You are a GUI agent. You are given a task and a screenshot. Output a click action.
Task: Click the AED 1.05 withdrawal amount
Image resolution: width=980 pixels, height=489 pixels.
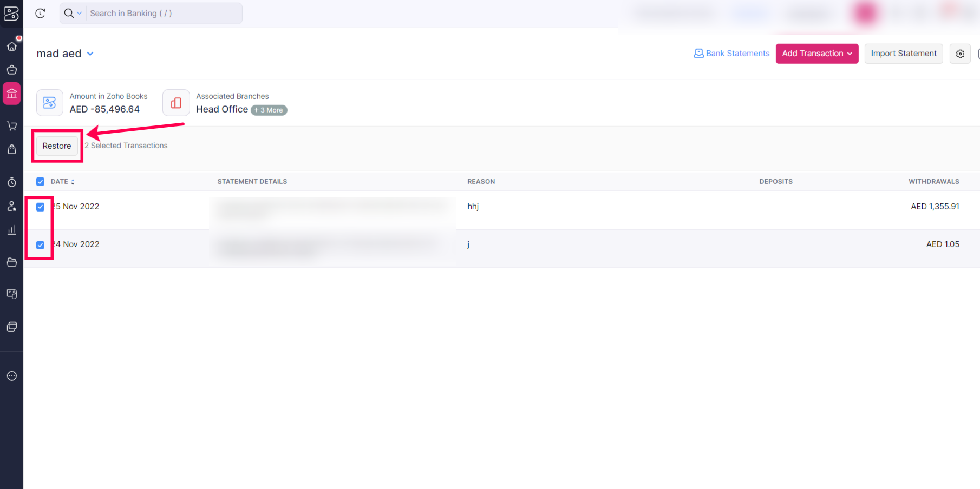pyautogui.click(x=943, y=244)
